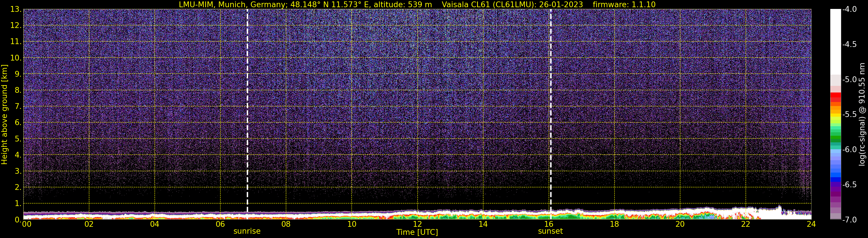This screenshot has width=868, height=238.
Task: Click the plot title starting 'LMU-MIM, Munich, Germany'
Action: click(305, 4)
